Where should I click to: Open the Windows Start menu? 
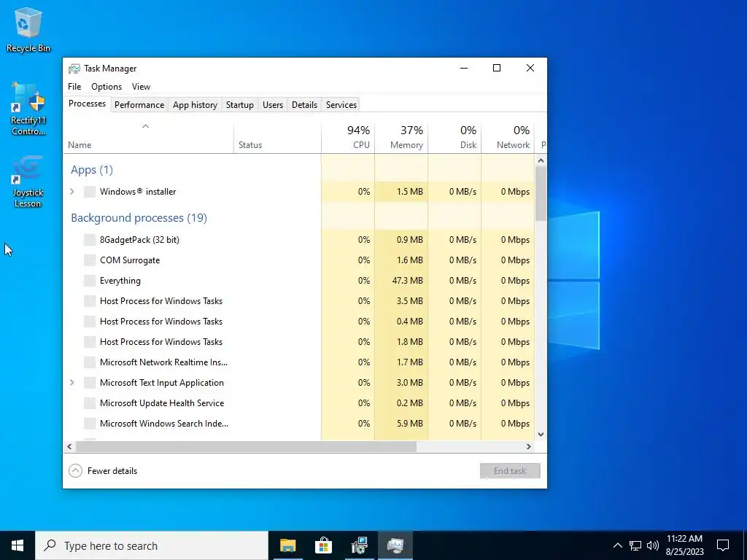coord(18,545)
